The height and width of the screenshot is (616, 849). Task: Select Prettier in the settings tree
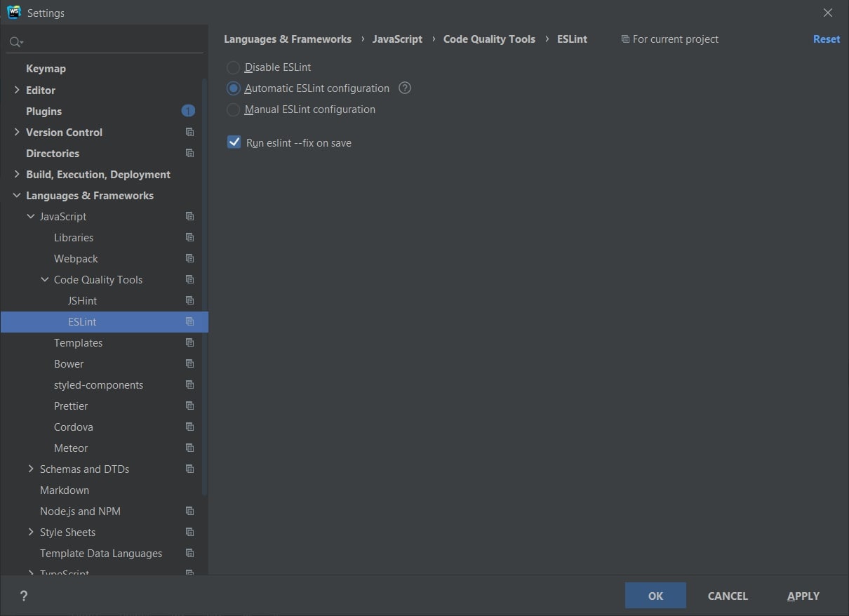pos(71,406)
